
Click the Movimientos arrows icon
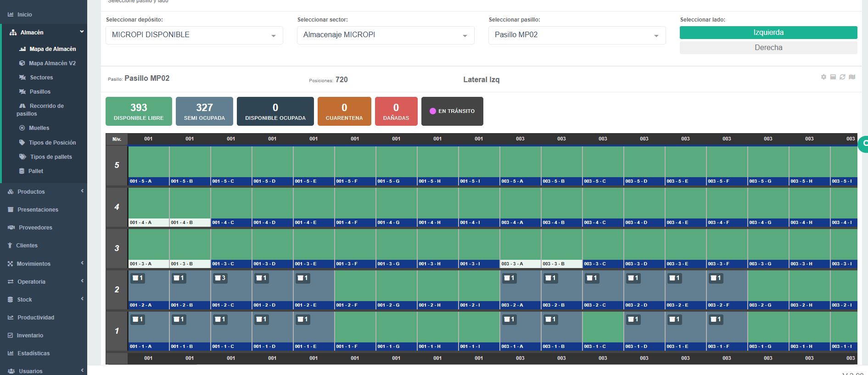point(10,264)
